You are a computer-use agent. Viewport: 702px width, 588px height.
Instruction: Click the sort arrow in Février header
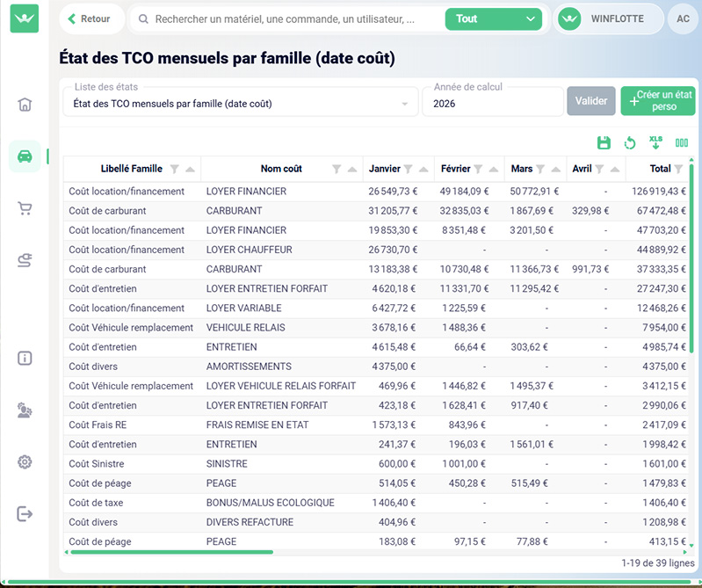494,170
